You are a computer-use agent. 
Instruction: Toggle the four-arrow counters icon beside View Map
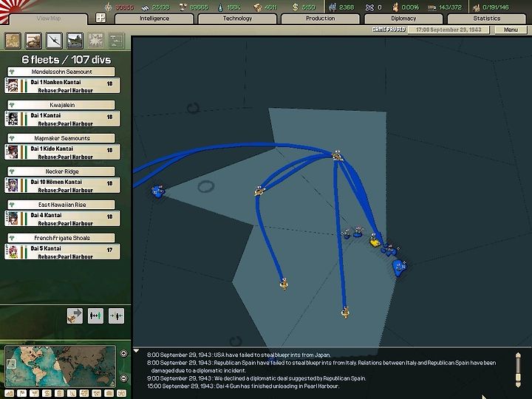(x=100, y=18)
